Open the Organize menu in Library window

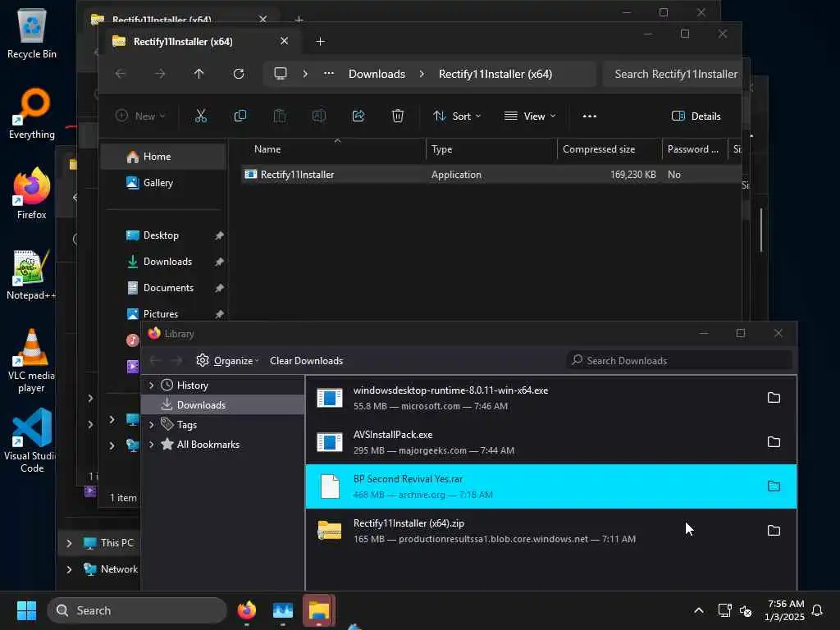[x=227, y=361]
